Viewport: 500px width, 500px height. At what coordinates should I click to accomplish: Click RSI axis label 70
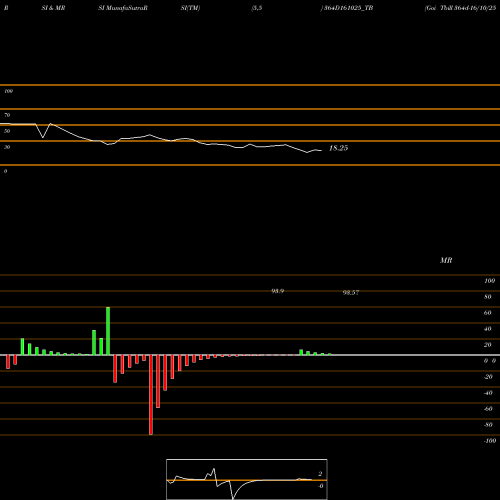coord(7,115)
